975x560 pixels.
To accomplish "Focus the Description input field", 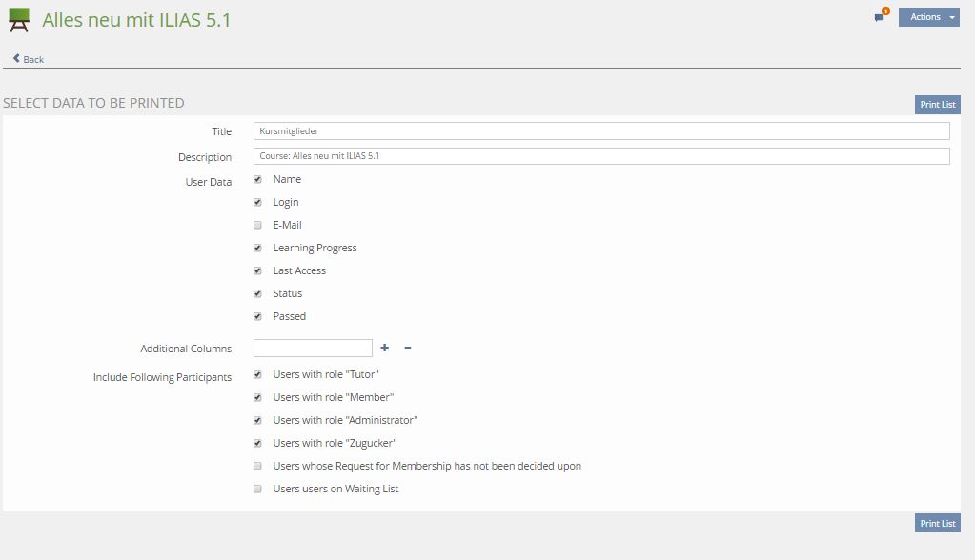I will click(600, 156).
